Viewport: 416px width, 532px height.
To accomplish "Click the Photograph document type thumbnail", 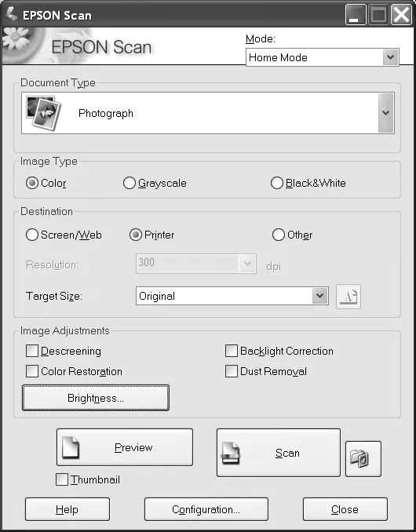I will 44,113.
